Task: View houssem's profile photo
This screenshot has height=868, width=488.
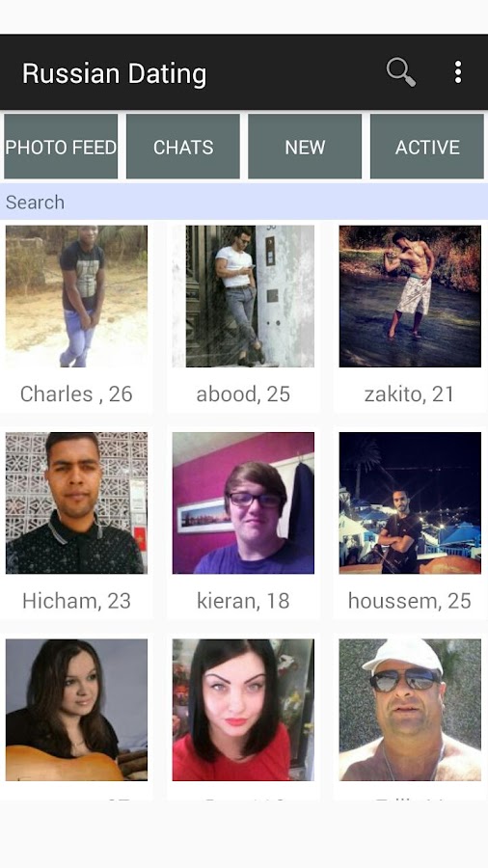Action: coord(410,502)
